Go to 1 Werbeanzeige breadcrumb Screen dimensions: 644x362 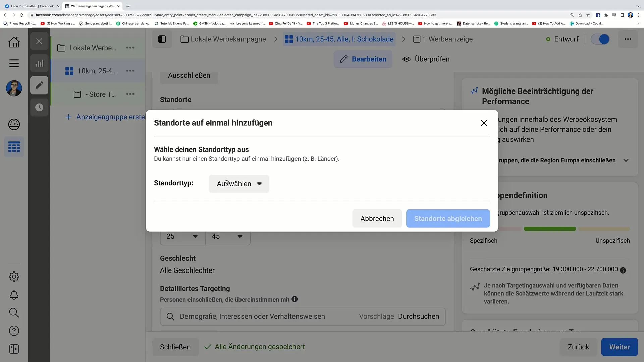pos(443,39)
